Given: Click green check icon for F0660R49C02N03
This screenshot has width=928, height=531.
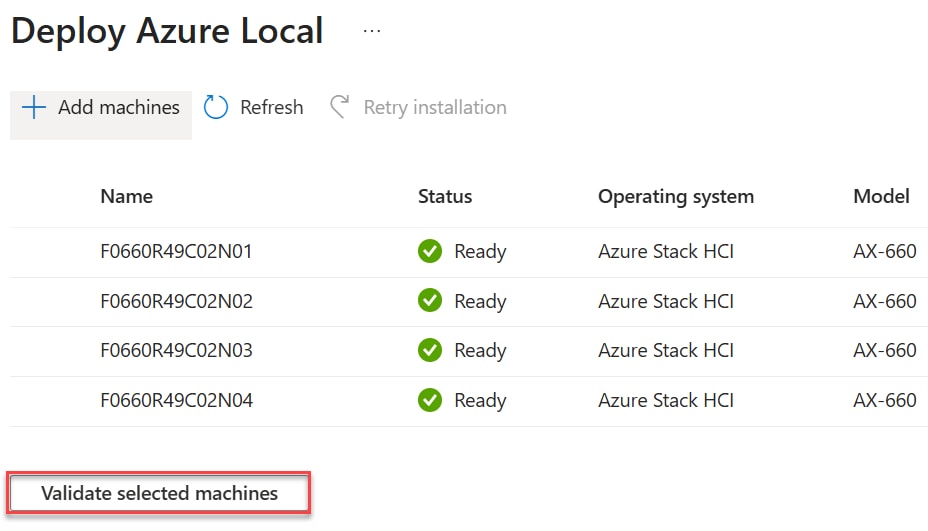Looking at the screenshot, I should 430,350.
